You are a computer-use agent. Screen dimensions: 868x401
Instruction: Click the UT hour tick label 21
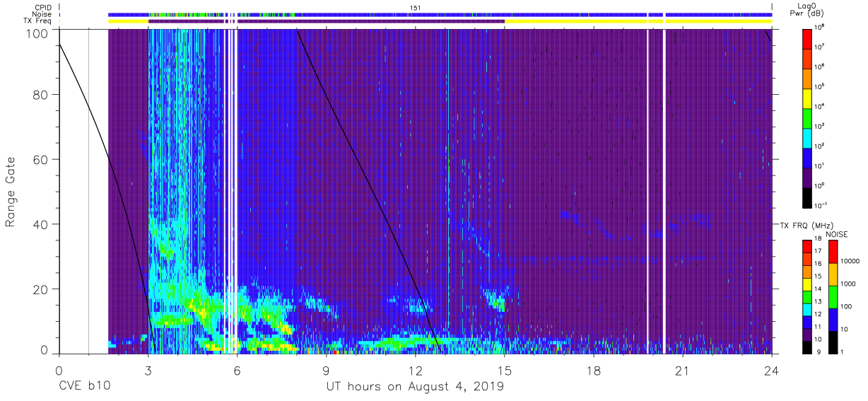click(x=683, y=369)
